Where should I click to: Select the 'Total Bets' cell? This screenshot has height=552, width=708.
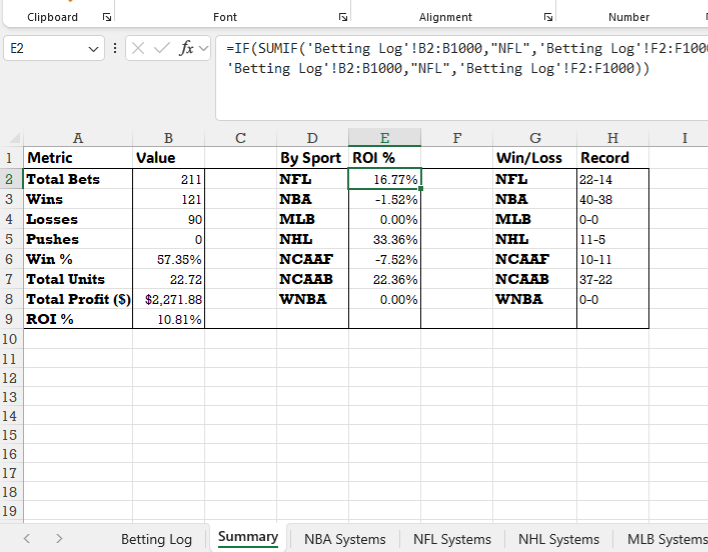coord(78,179)
